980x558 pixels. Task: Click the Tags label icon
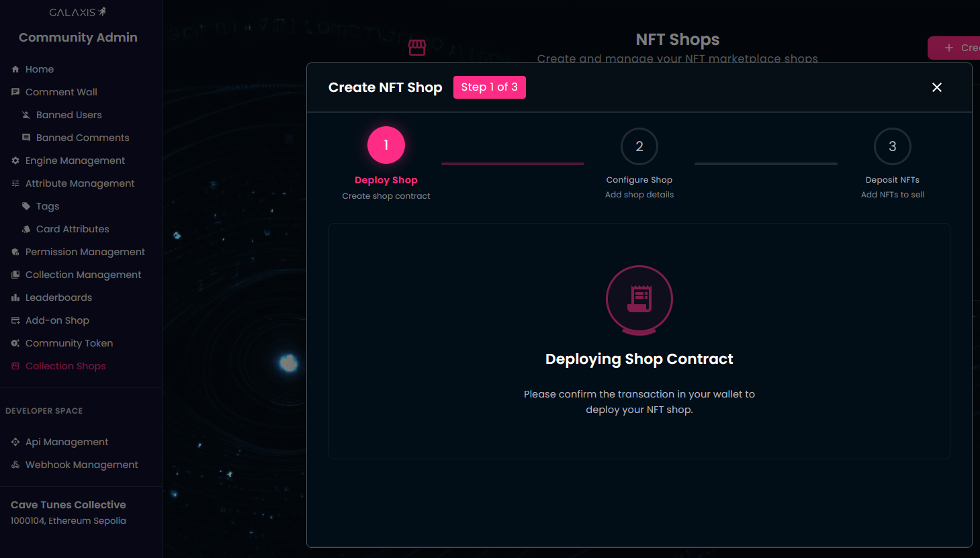tap(26, 206)
